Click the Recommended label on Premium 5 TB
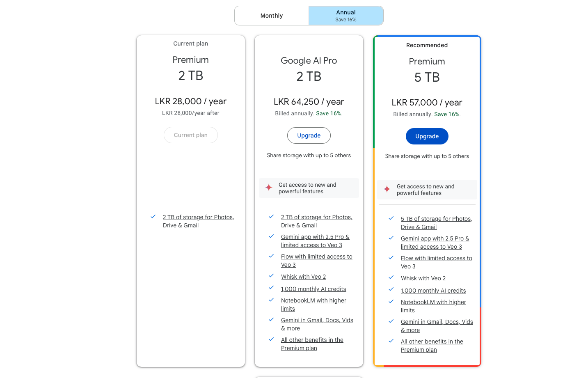The image size is (588, 378). [x=427, y=45]
